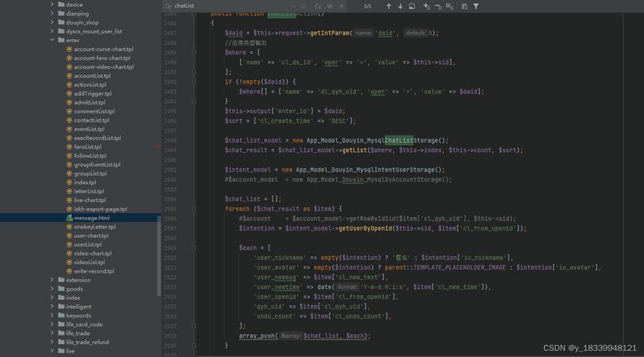644x357 pixels.
Task: Open letterList.tpl file
Action: (89, 191)
